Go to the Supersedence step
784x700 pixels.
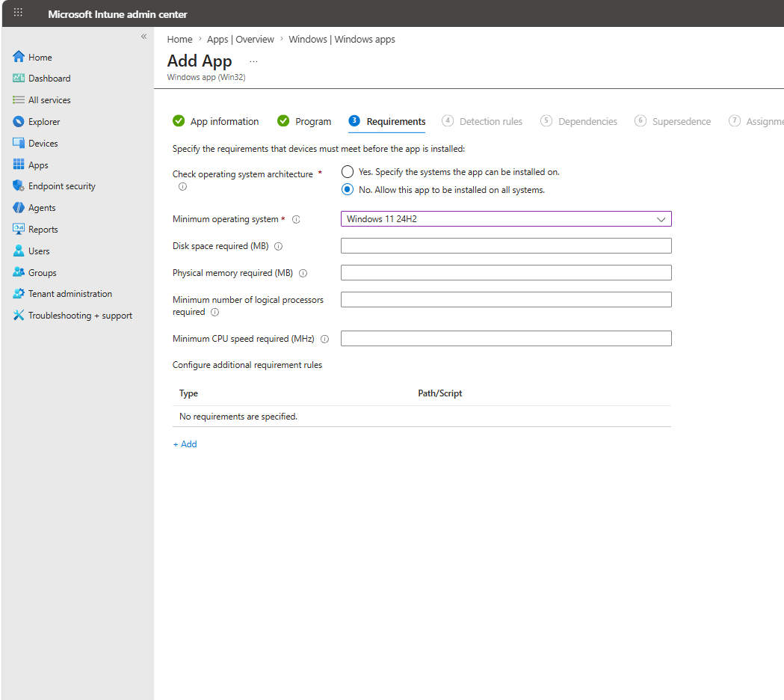pyautogui.click(x=673, y=122)
